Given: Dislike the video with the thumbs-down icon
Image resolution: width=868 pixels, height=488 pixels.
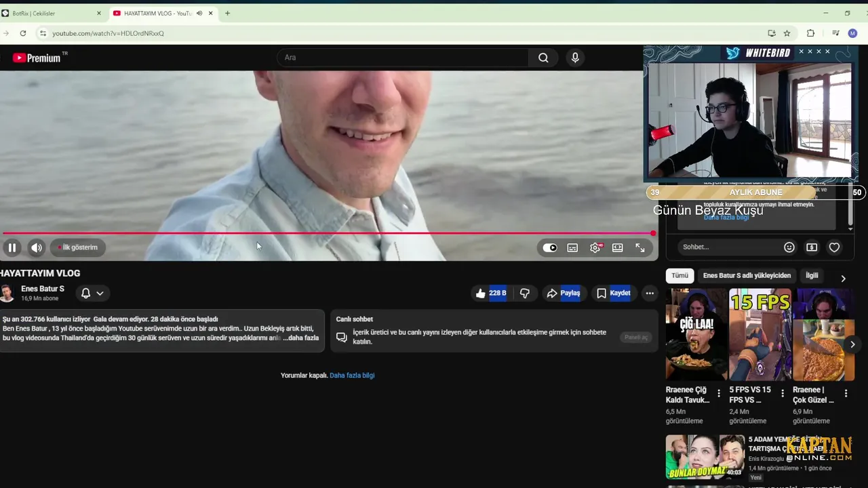Looking at the screenshot, I should [524, 293].
